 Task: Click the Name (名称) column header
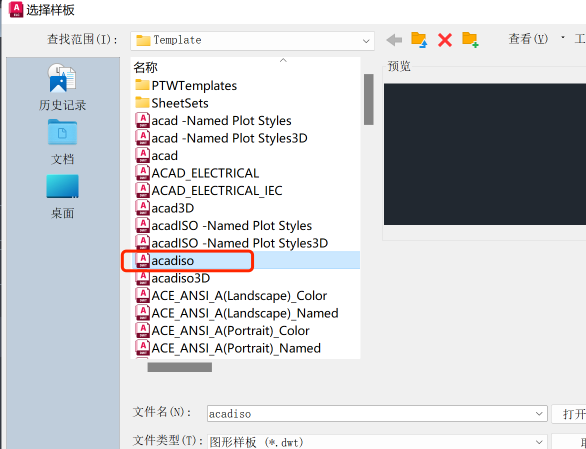tap(146, 67)
